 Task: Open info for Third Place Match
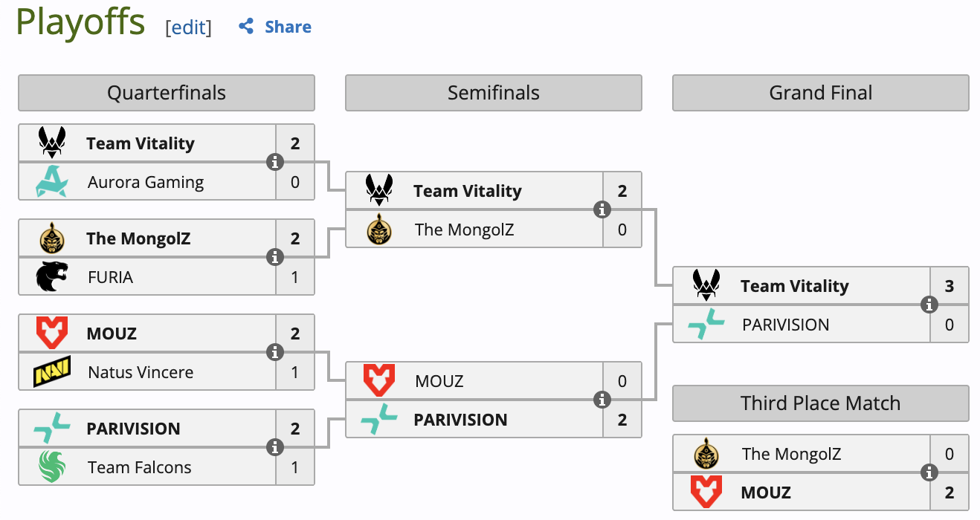point(929,473)
